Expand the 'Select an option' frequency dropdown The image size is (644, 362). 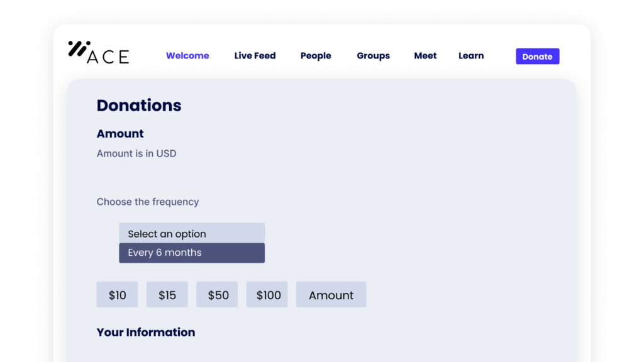[x=192, y=233]
